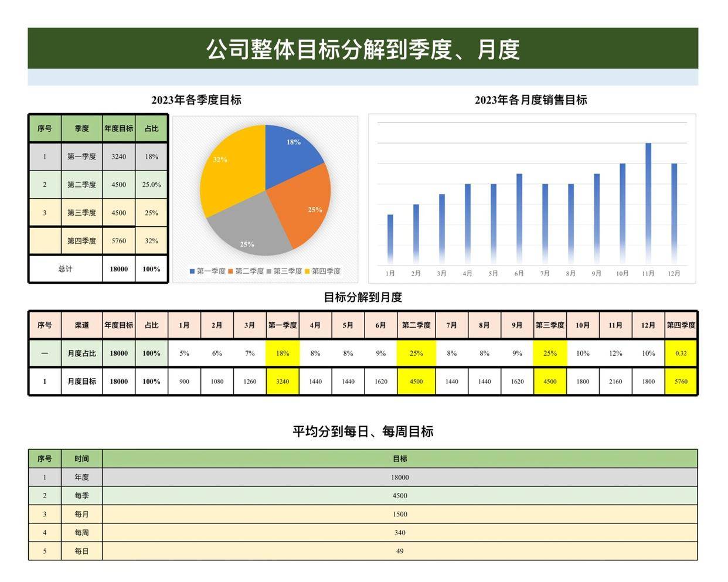Select the 2023年各季度目标 heading
Viewport: 728px width, 582px height.
[x=196, y=100]
